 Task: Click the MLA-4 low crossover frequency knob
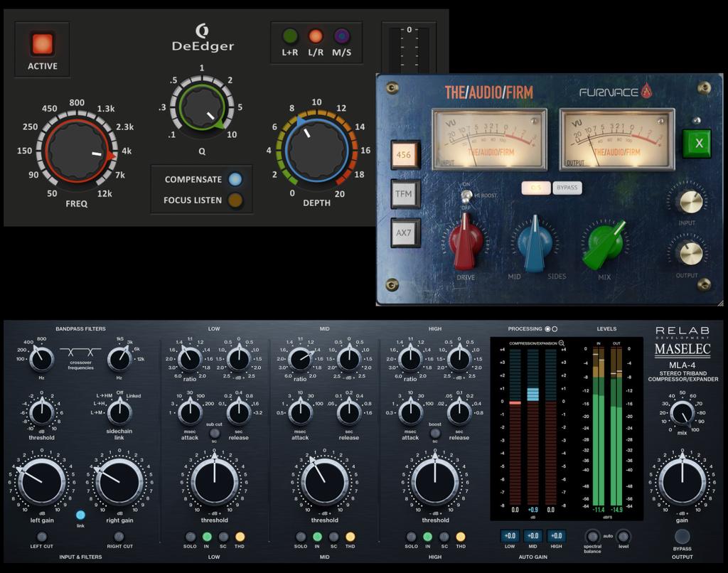click(x=41, y=359)
